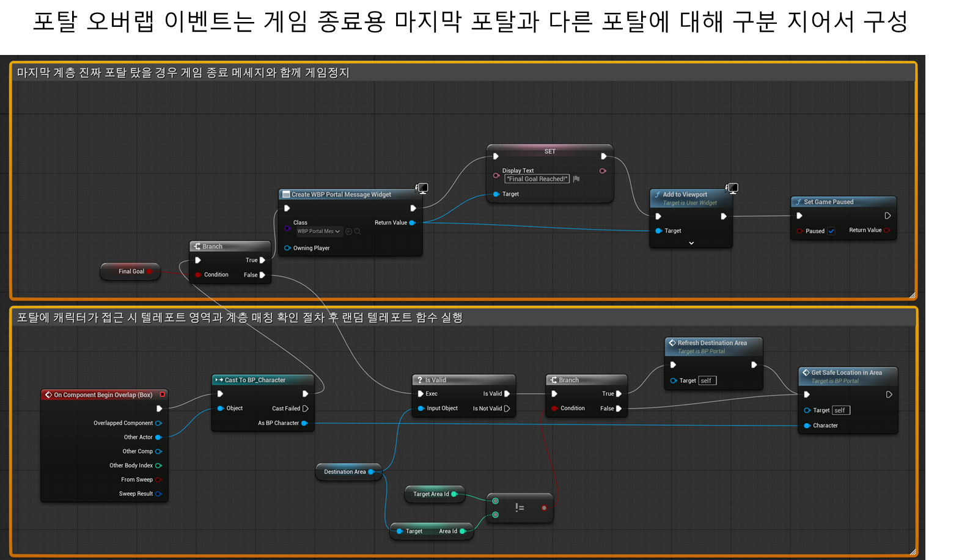
Task: Click the Other Comp pin label
Action: pyautogui.click(x=138, y=451)
